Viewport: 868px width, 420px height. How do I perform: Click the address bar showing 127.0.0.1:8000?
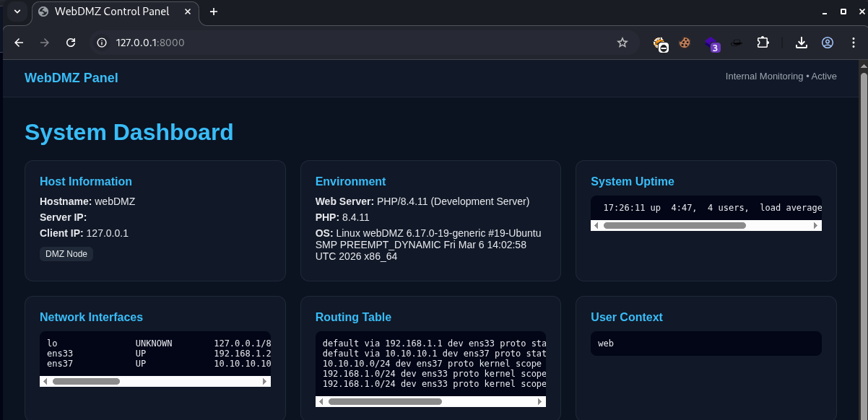coord(347,43)
